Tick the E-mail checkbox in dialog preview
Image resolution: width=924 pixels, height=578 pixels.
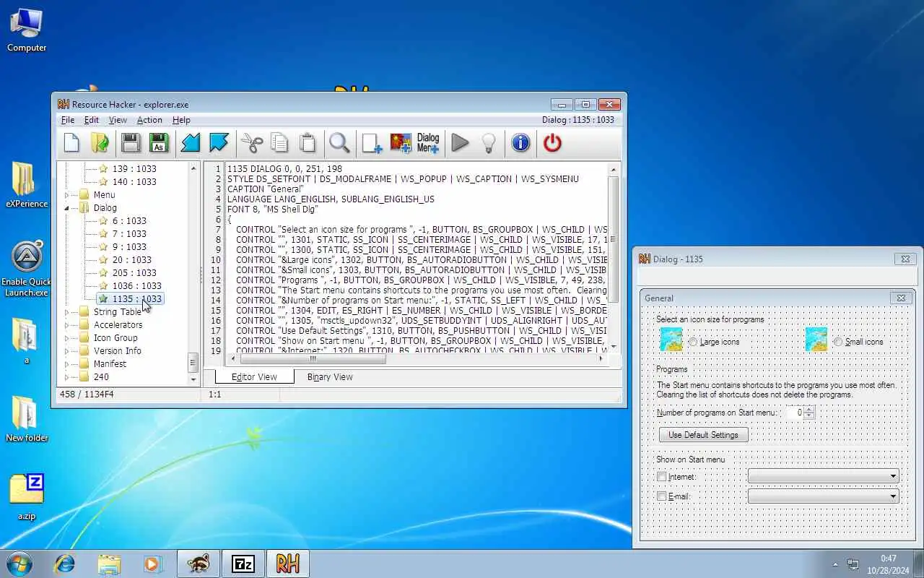(x=662, y=496)
